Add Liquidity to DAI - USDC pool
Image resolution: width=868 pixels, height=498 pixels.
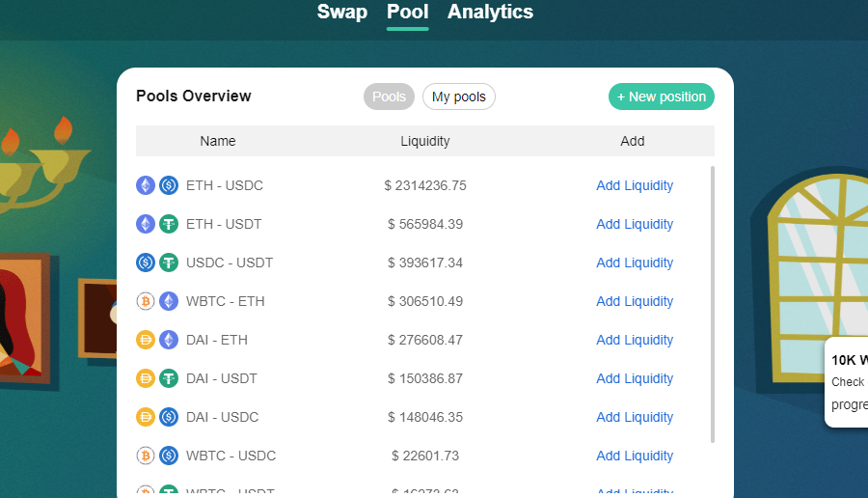[635, 417]
